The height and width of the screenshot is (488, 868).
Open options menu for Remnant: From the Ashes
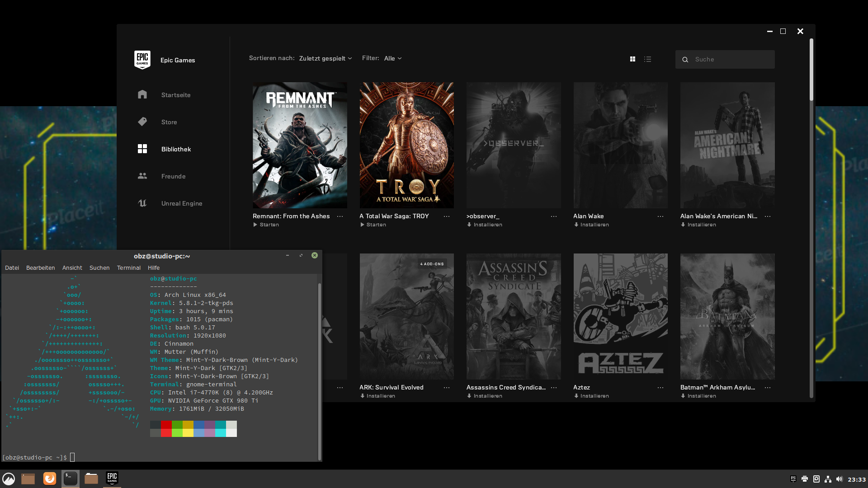tap(340, 216)
